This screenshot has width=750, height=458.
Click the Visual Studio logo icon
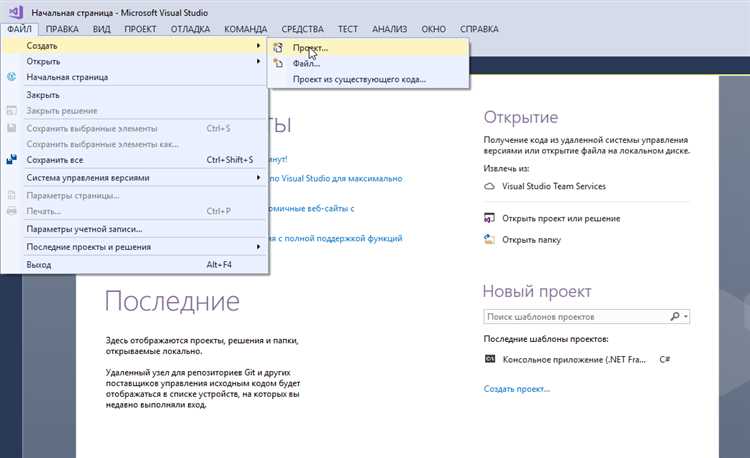(16, 11)
